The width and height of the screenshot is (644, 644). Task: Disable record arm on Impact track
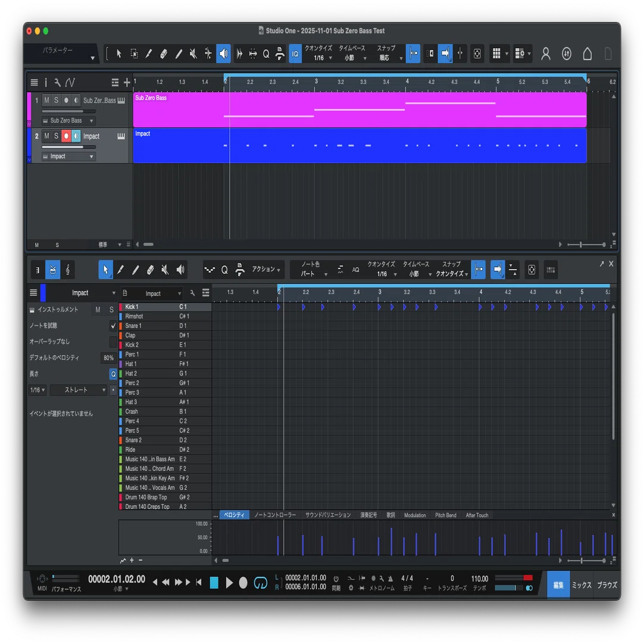(x=66, y=136)
